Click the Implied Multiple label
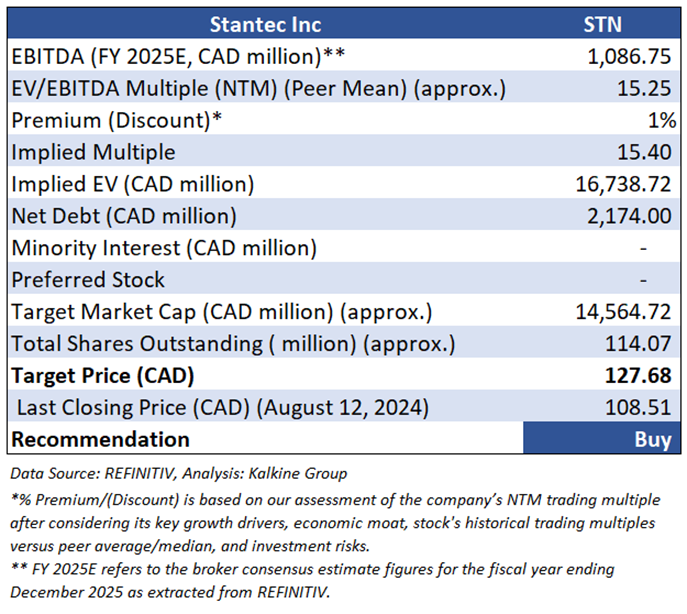The width and height of the screenshot is (687, 614). [93, 153]
